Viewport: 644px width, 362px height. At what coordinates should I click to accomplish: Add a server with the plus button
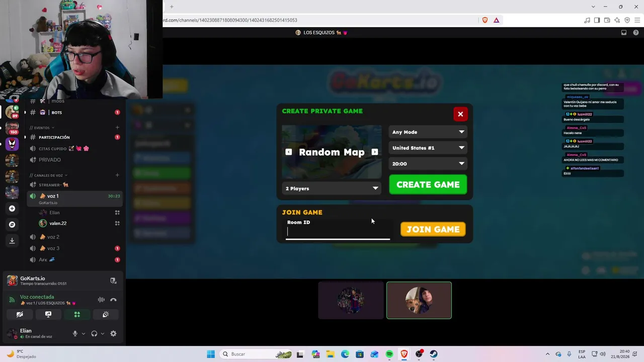click(x=12, y=209)
